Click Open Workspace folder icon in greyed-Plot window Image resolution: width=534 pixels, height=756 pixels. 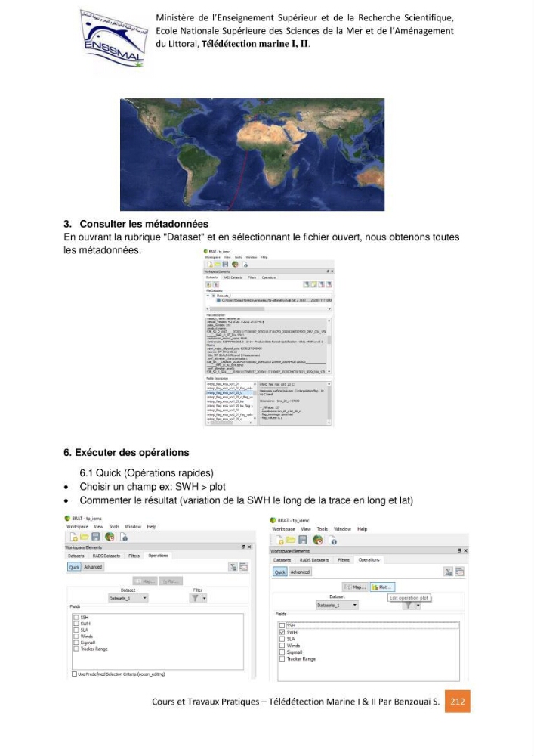pos(85,537)
